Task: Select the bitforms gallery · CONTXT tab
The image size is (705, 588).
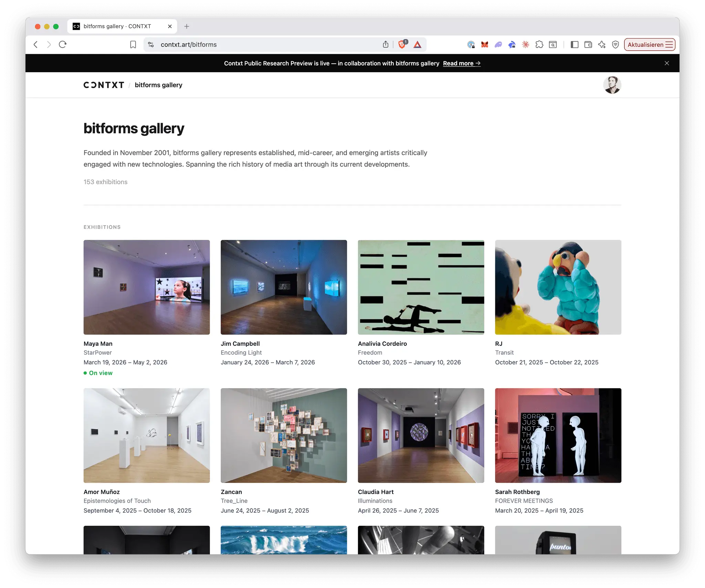Action: [x=122, y=26]
